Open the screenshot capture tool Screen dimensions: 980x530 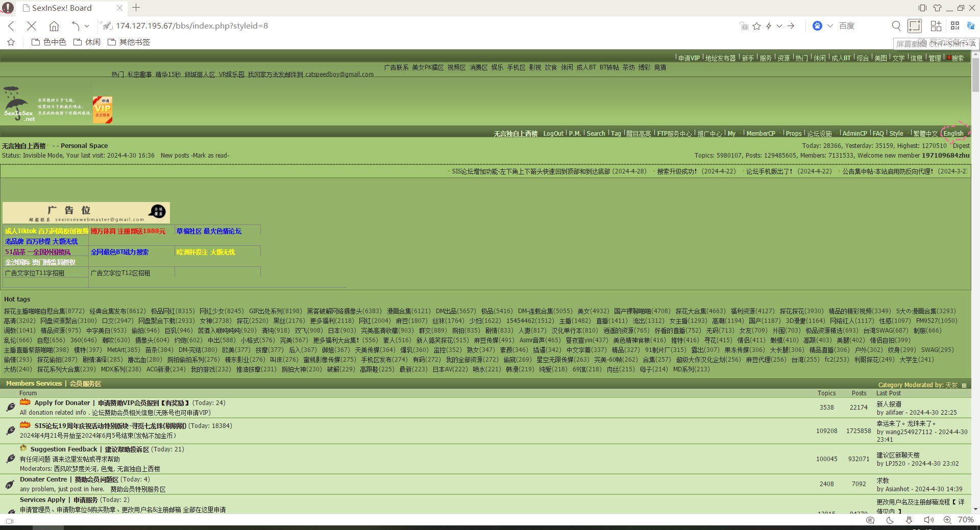[x=914, y=26]
